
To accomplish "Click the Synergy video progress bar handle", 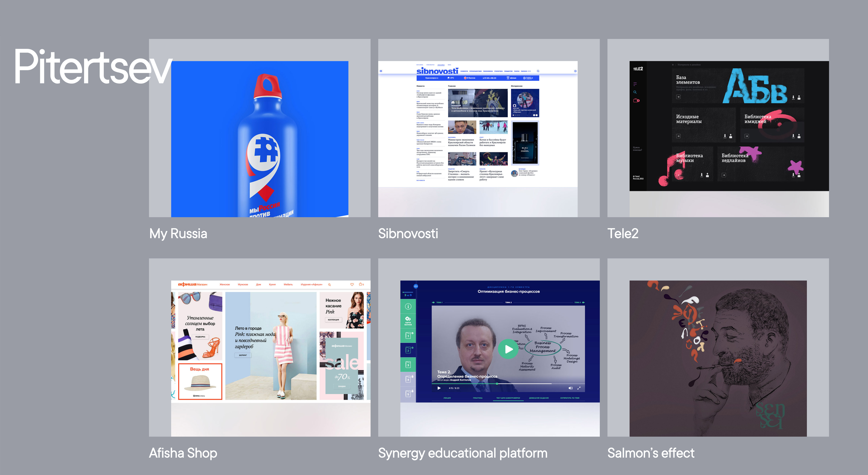I will point(497,384).
